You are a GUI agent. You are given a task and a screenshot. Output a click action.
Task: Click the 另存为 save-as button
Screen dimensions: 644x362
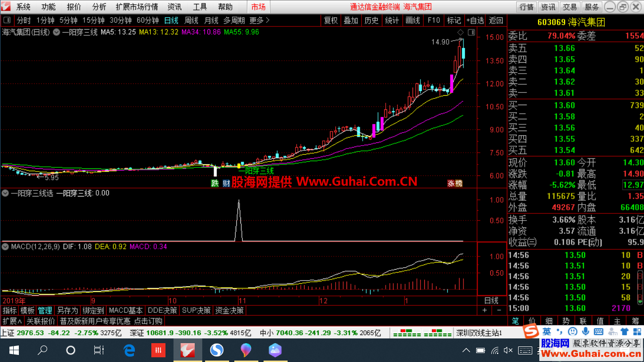67,311
